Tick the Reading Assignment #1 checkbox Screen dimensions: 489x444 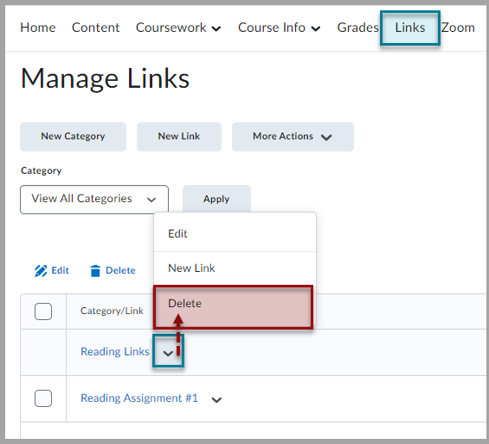tap(43, 398)
